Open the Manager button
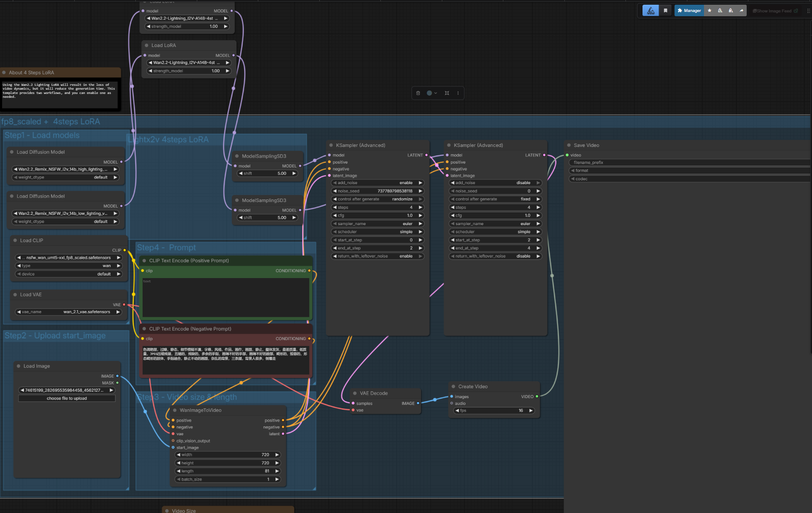The image size is (812, 513). click(x=689, y=11)
